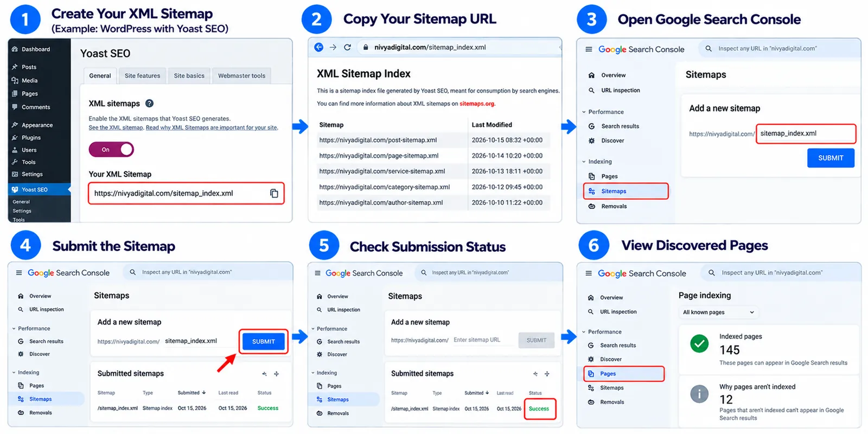Click the nivyadigital.com browser address bar
The image size is (868, 434).
pyautogui.click(x=458, y=47)
